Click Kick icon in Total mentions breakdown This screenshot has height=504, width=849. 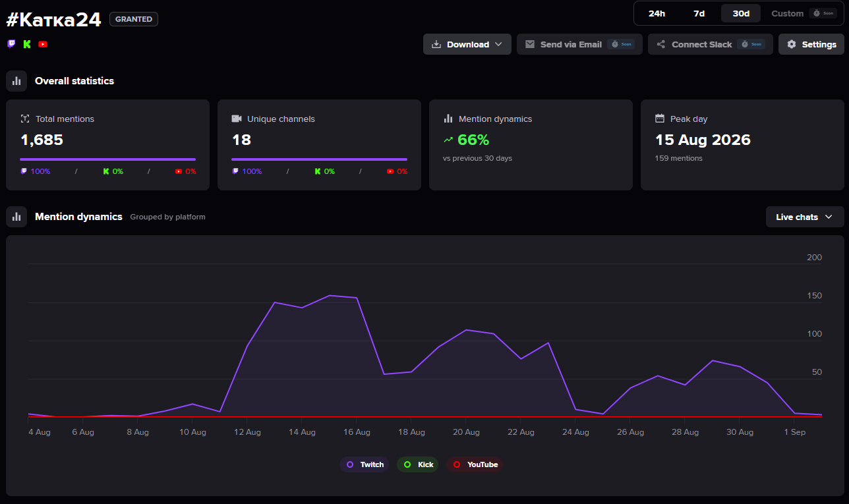coord(106,171)
